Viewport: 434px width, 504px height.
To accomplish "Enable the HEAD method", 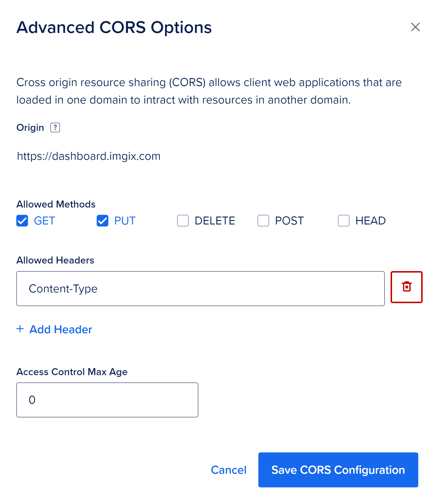I will (344, 221).
